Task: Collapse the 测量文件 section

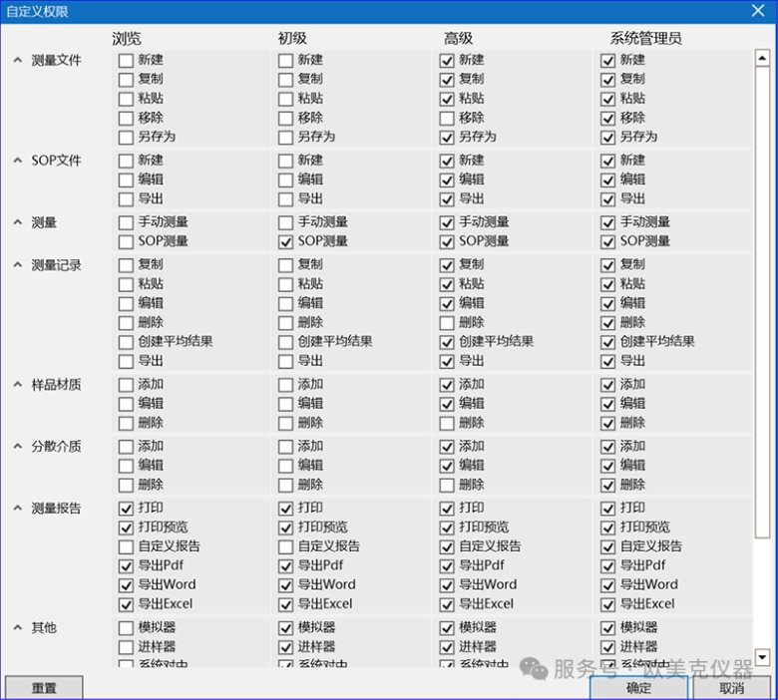Action: (17, 60)
